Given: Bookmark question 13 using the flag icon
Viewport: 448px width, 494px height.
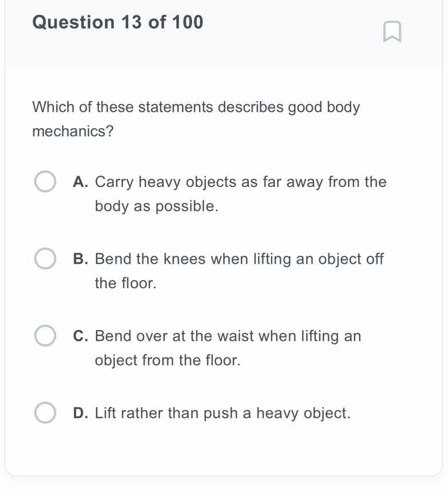Looking at the screenshot, I should 391,33.
